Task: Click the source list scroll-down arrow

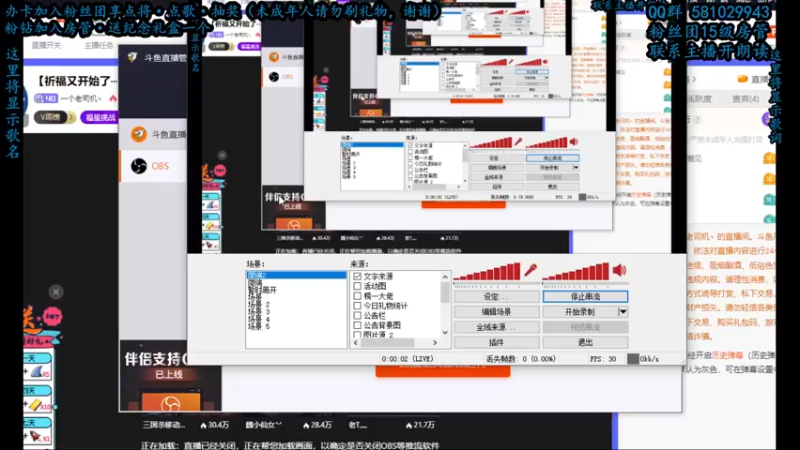Action: 445,333
